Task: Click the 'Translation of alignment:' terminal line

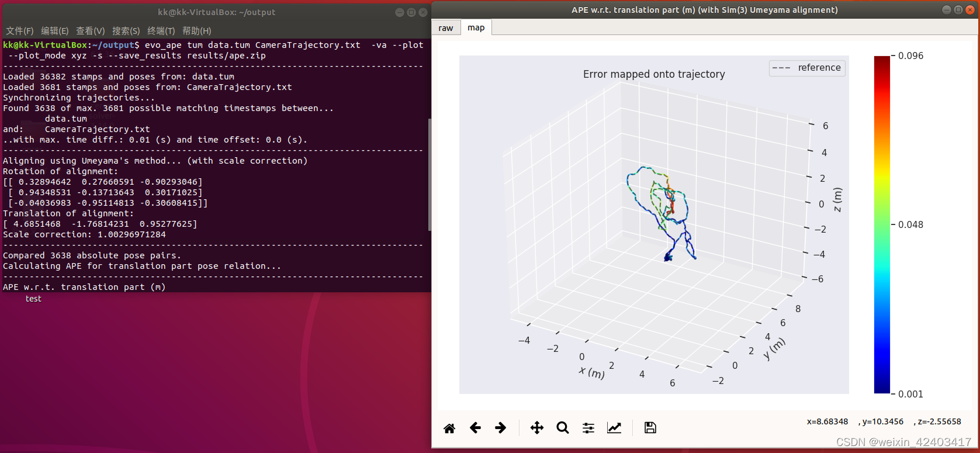Action: coord(68,213)
